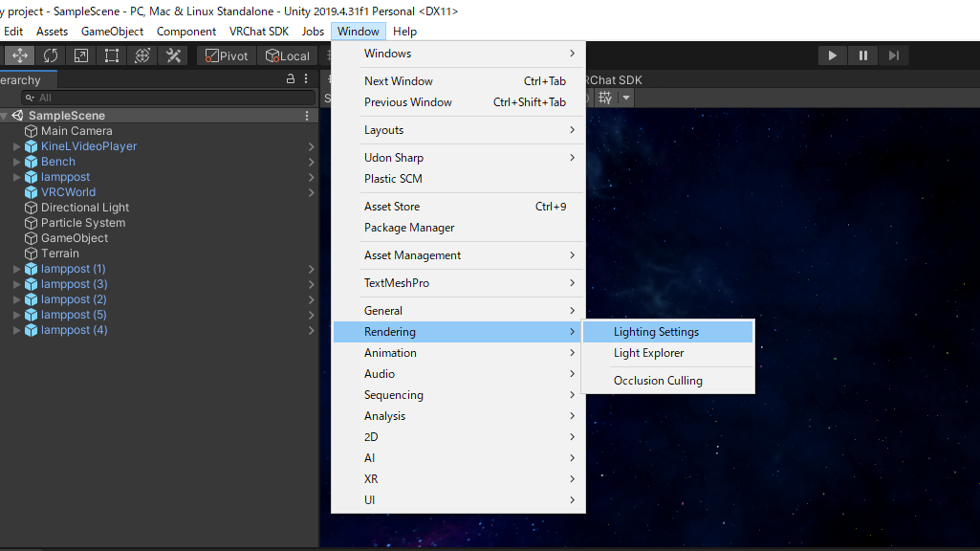
Task: Toggle the scene grid visibility icon
Action: point(605,98)
